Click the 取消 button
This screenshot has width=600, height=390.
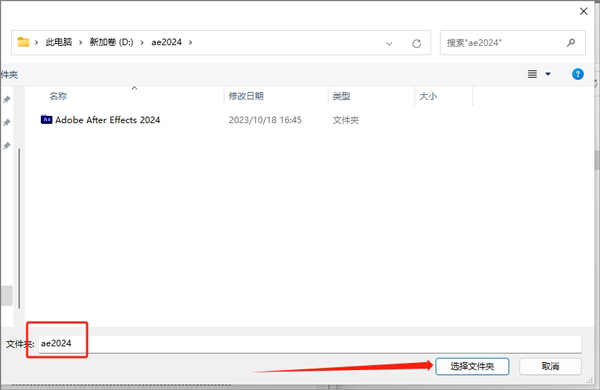550,366
